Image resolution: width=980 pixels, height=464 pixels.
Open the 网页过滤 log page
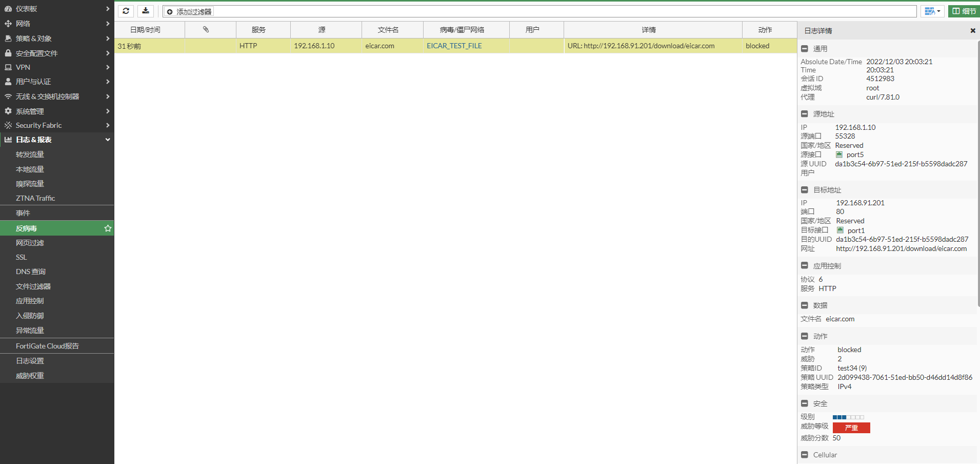[30, 243]
